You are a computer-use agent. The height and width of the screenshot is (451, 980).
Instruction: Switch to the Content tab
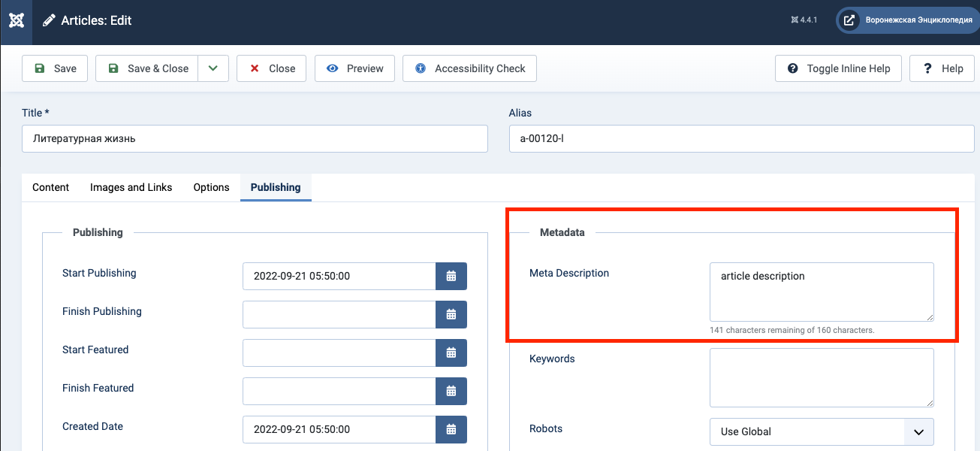(51, 187)
